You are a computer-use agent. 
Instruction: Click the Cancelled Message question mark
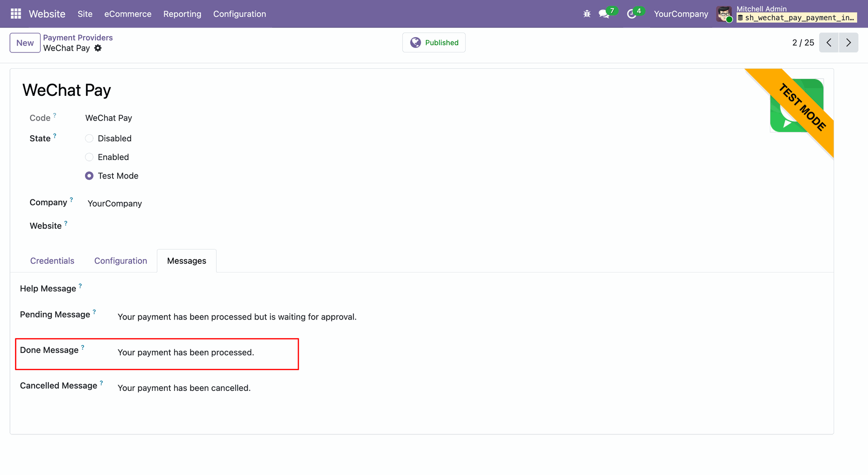click(x=101, y=383)
